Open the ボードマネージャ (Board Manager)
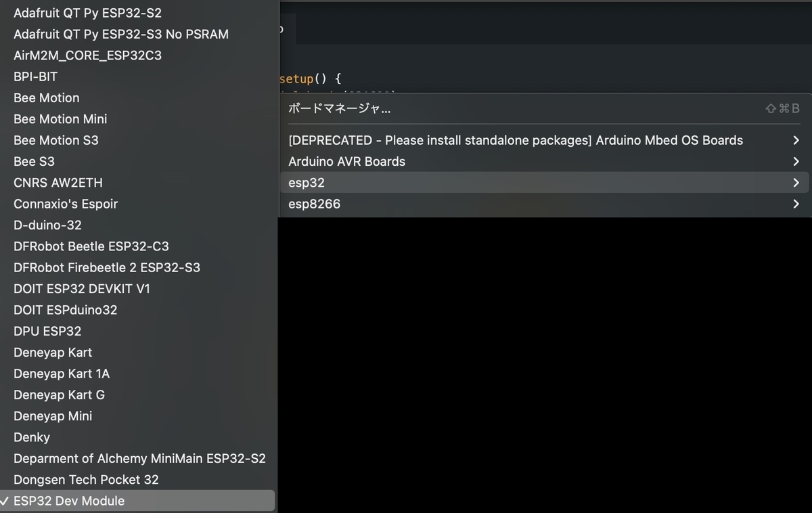 (338, 108)
